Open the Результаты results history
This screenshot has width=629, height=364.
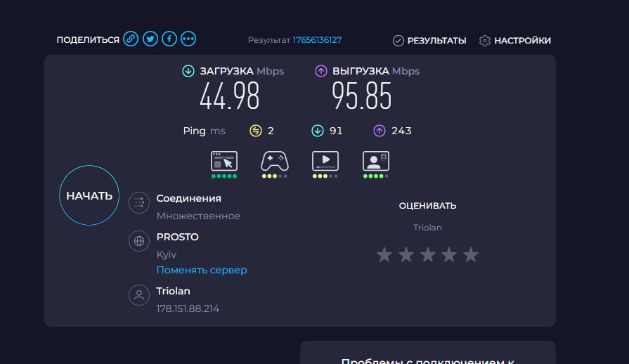coord(429,41)
